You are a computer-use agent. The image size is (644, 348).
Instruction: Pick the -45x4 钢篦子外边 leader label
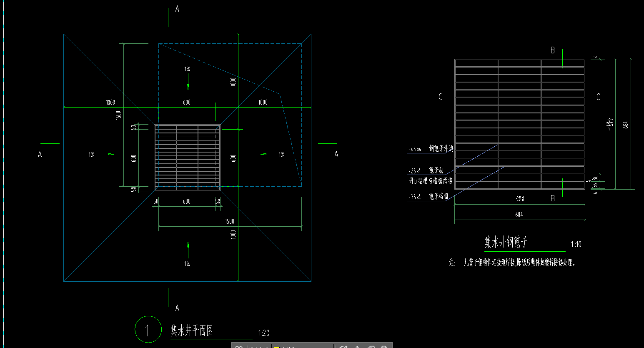pyautogui.click(x=431, y=148)
